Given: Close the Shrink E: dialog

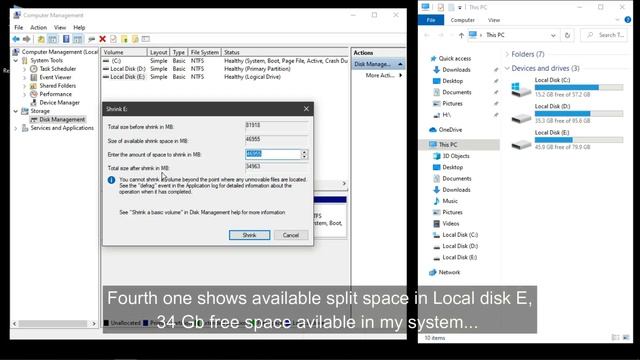Looking at the screenshot, I should click(306, 109).
